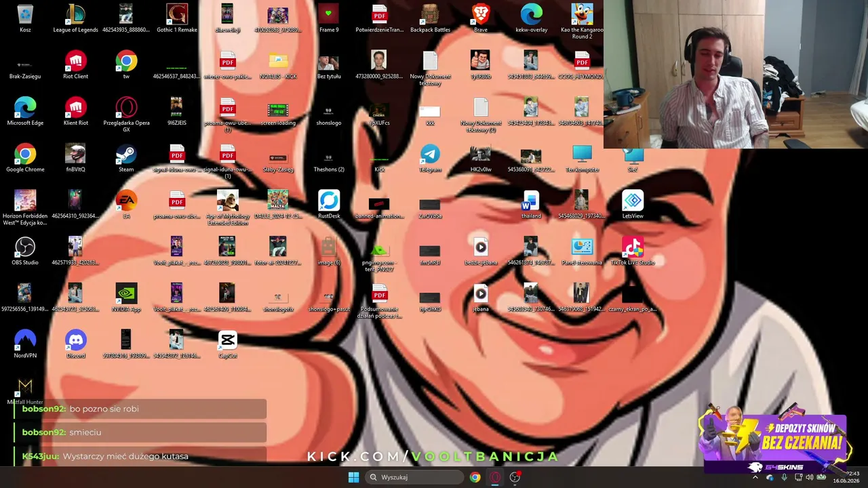Click the microphone icon in the tray
868x488 pixels.
pos(785,477)
